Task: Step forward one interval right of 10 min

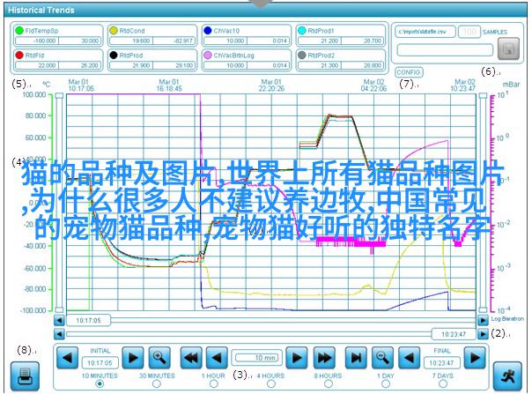Action: [297, 357]
